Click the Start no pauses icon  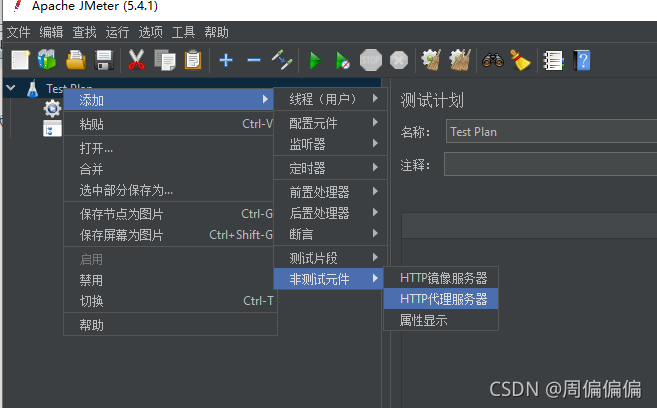tap(343, 60)
